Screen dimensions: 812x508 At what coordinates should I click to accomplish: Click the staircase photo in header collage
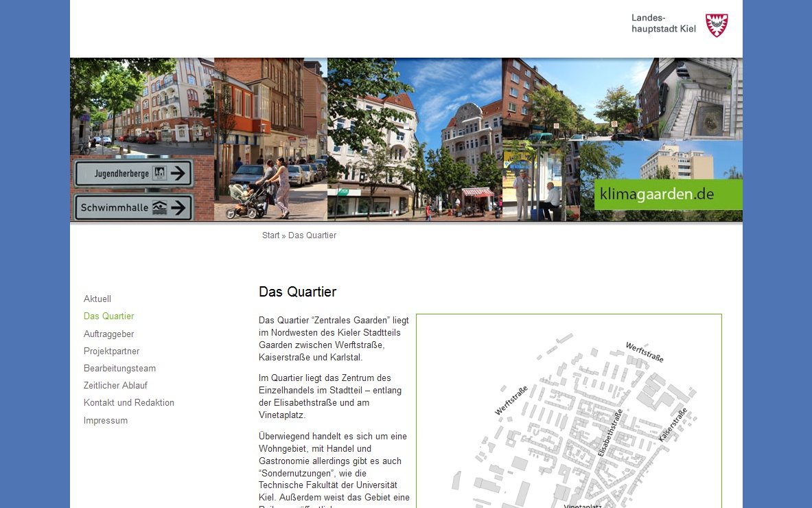pos(701,99)
